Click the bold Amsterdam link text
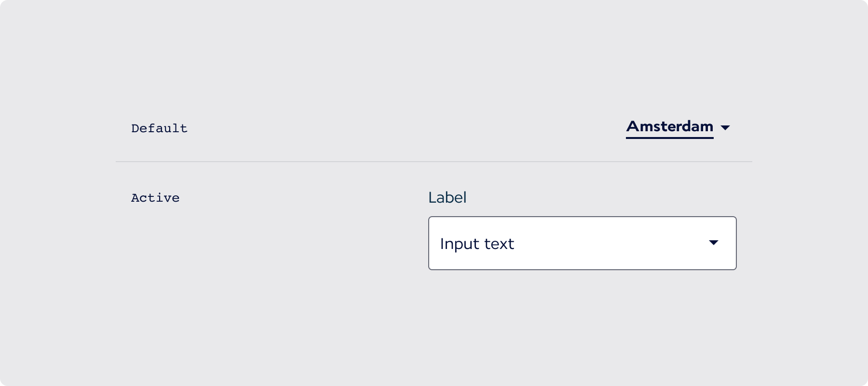 pyautogui.click(x=669, y=126)
